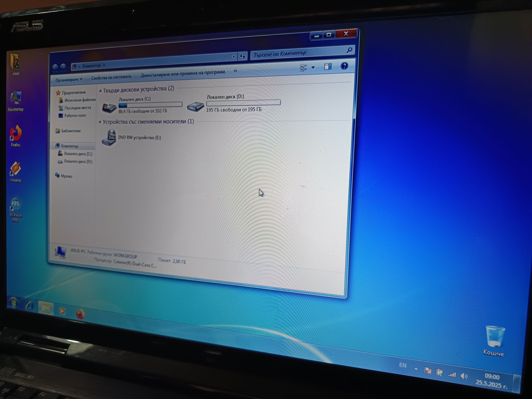This screenshot has height=399, width=532.
Task: Click the Explorer folder taskbar button
Action: [x=46, y=308]
